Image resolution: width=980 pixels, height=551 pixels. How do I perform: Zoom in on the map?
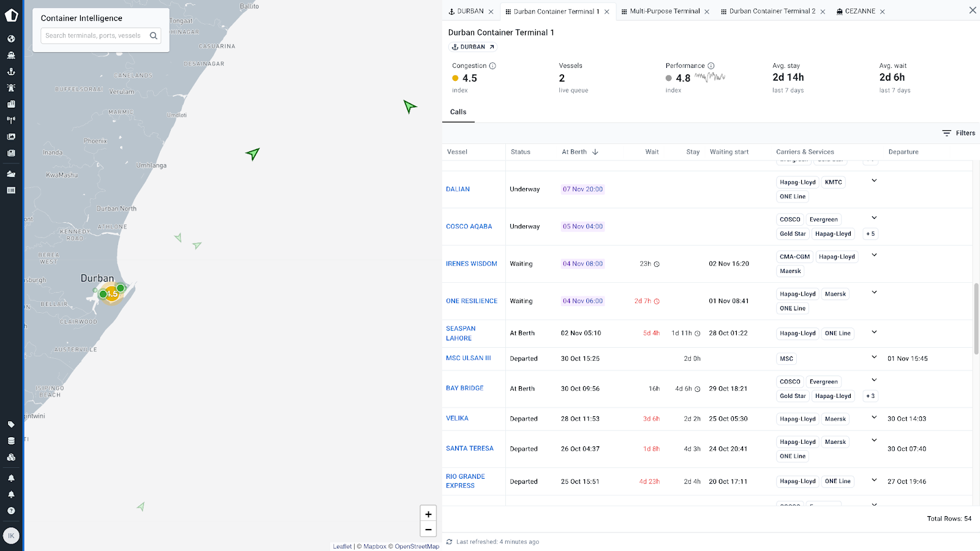pos(428,514)
